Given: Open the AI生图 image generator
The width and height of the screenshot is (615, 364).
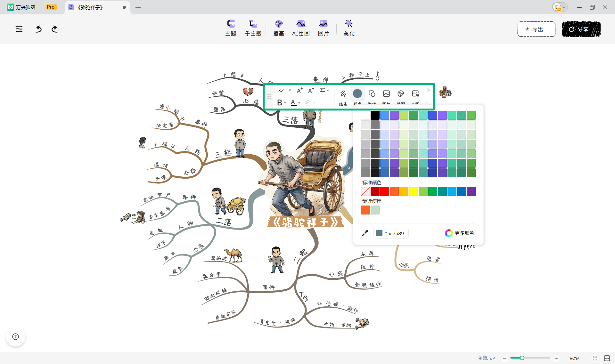Looking at the screenshot, I should click(x=301, y=28).
